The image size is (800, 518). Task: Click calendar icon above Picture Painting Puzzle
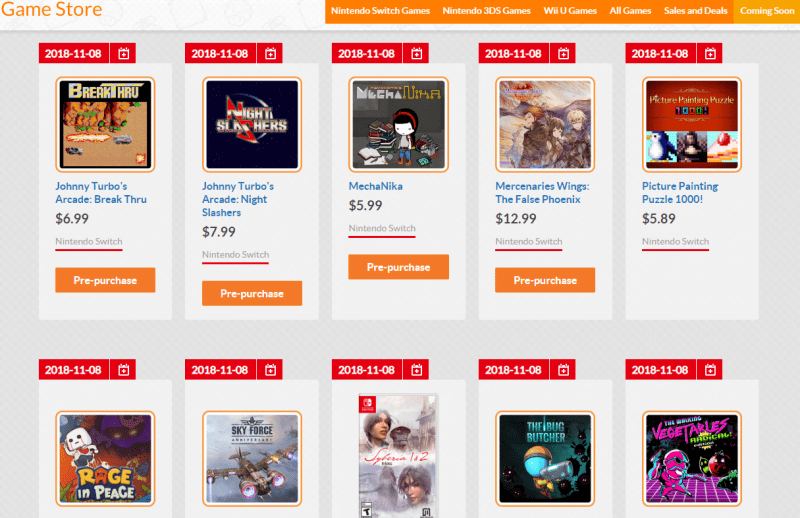click(x=710, y=54)
